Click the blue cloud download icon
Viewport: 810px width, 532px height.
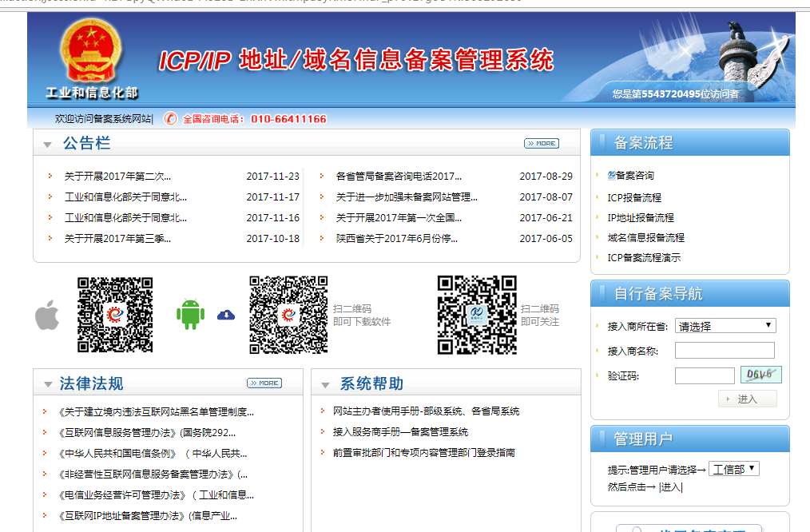pyautogui.click(x=226, y=315)
